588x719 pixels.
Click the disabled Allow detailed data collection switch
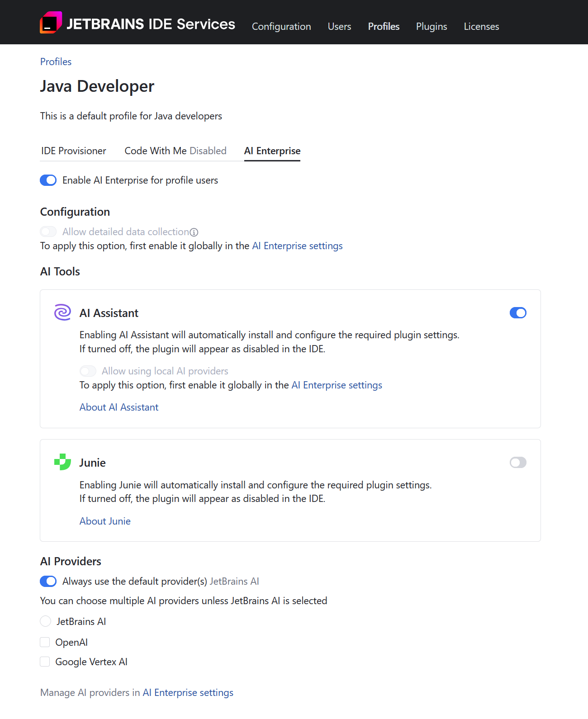pos(48,231)
